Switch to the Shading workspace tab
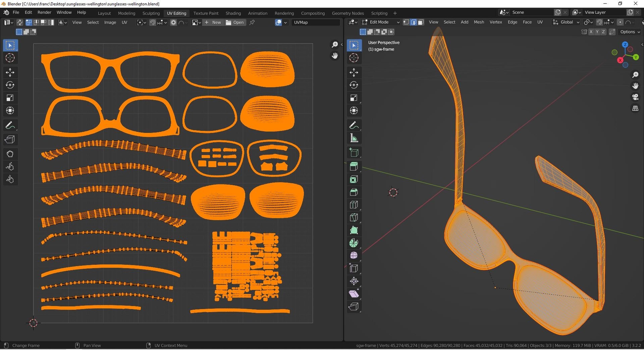The image size is (644, 350). tap(233, 13)
